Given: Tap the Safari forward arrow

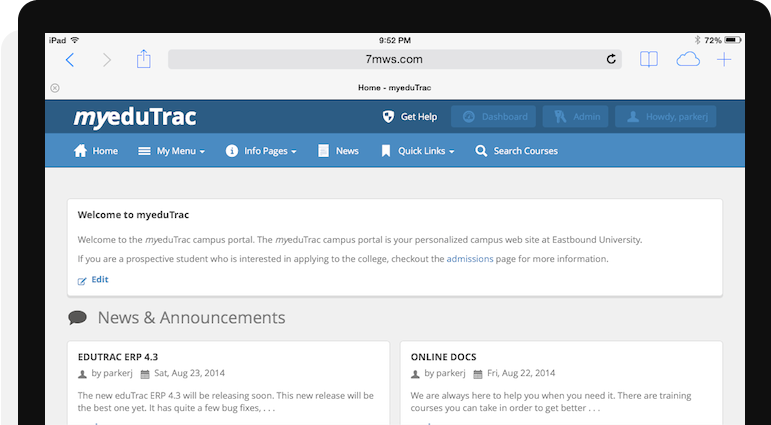Looking at the screenshot, I should tap(107, 60).
